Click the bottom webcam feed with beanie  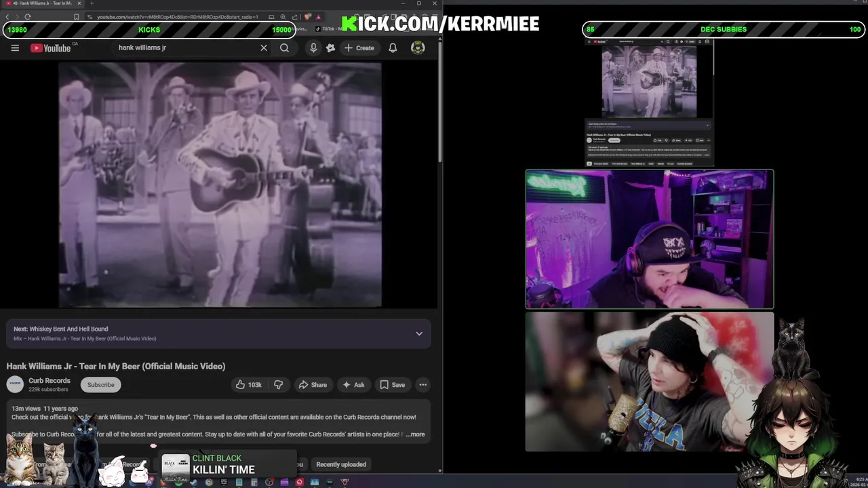[650, 382]
